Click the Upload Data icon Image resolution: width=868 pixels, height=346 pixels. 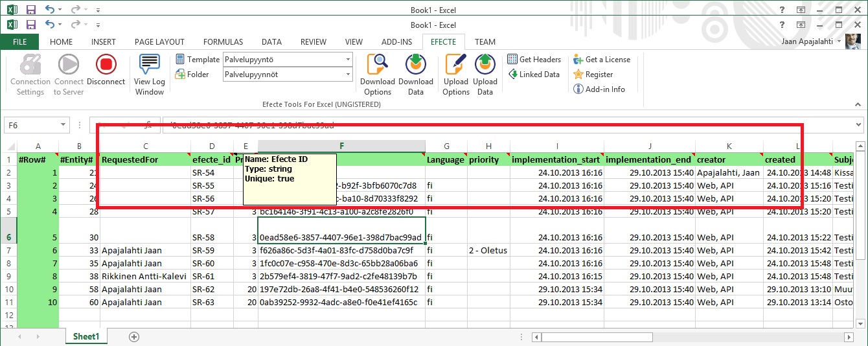pyautogui.click(x=485, y=64)
